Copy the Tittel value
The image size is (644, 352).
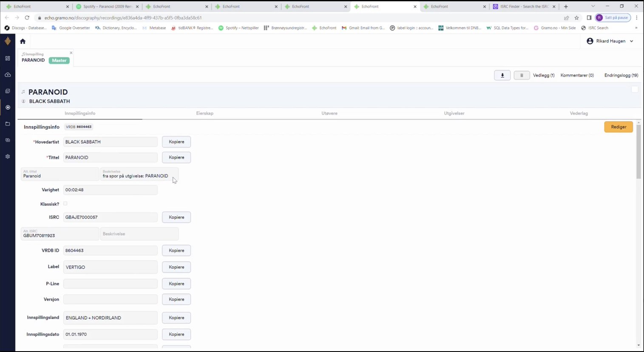coord(176,157)
